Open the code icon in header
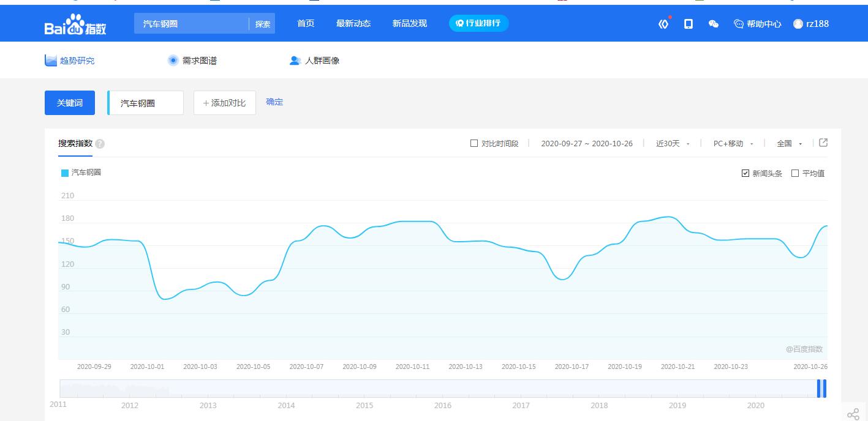The height and width of the screenshot is (421, 868). (663, 24)
